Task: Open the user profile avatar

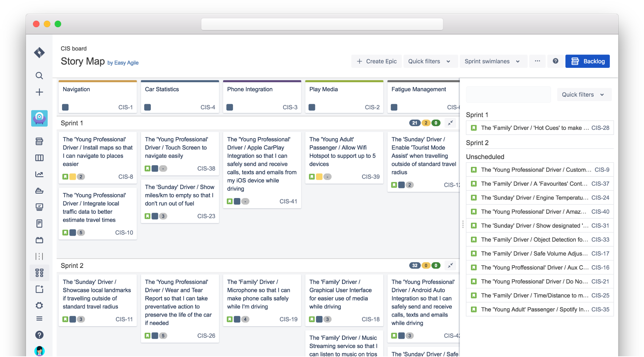Action: 39,351
